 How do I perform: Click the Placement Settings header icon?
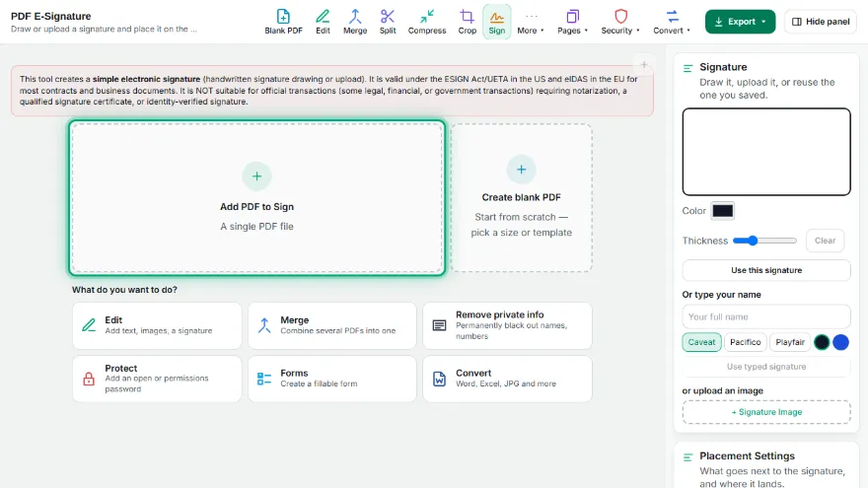[688, 457]
